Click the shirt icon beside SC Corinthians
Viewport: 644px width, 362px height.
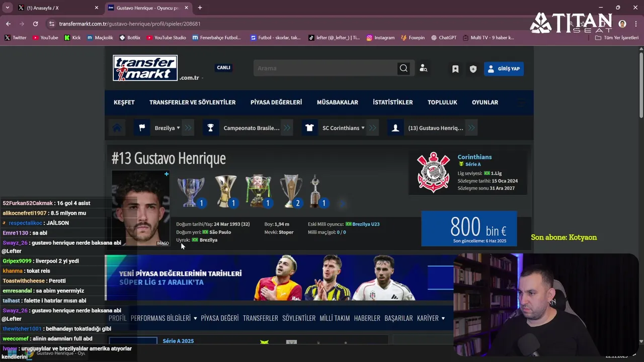(309, 128)
